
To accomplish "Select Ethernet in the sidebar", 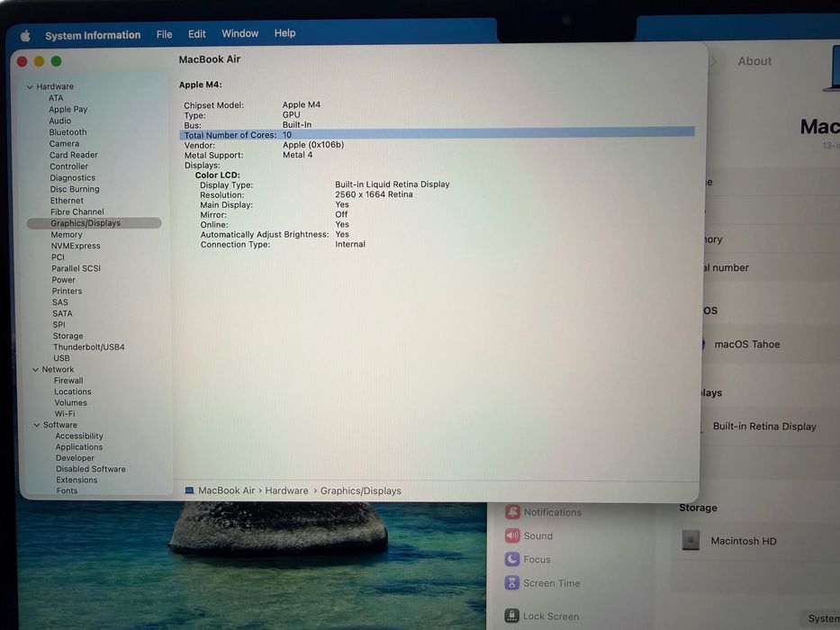I will tap(67, 201).
